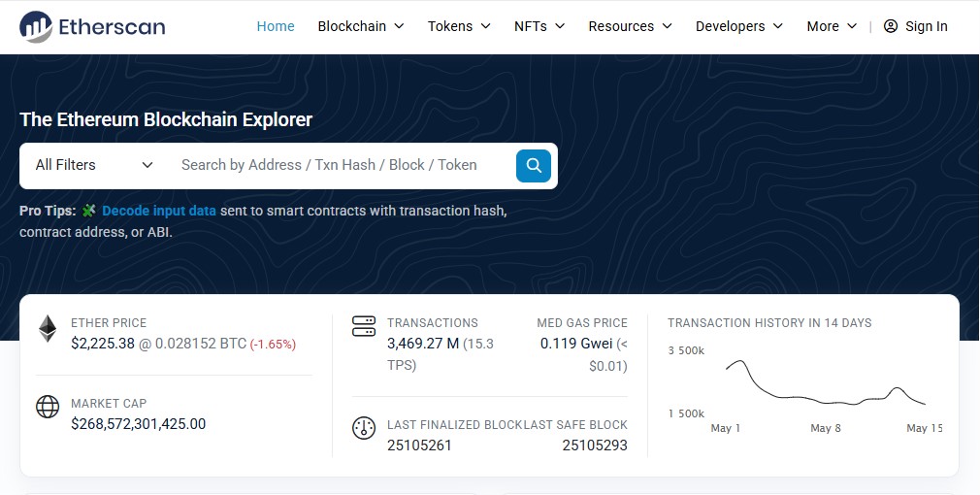Click the Transaction History in 14 Days label

[x=769, y=323]
